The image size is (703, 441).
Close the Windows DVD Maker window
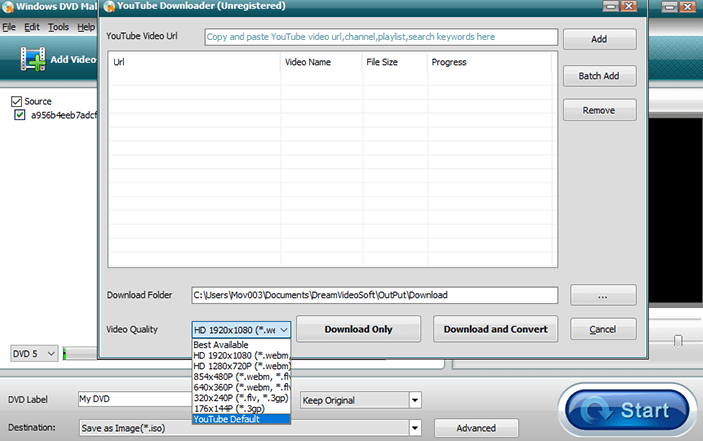(687, 7)
